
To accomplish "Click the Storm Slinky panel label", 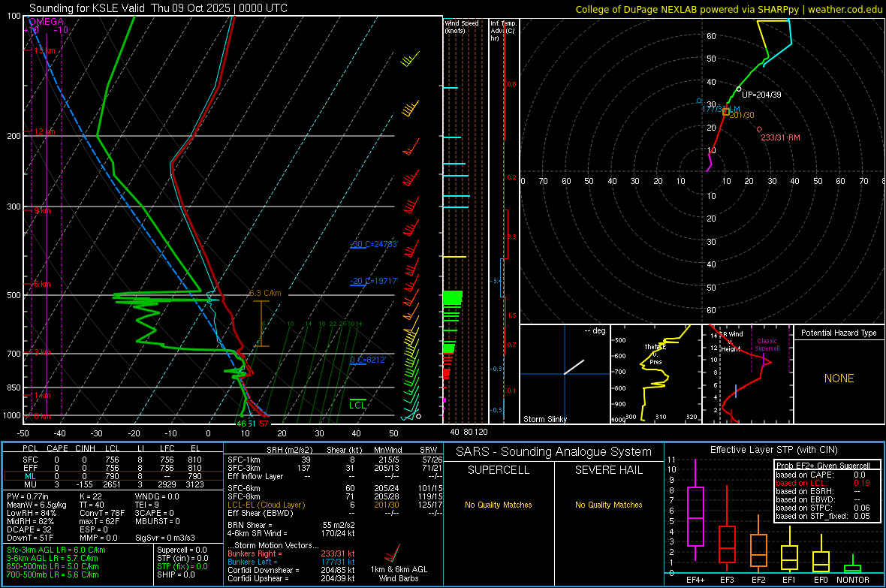I will 544,419.
